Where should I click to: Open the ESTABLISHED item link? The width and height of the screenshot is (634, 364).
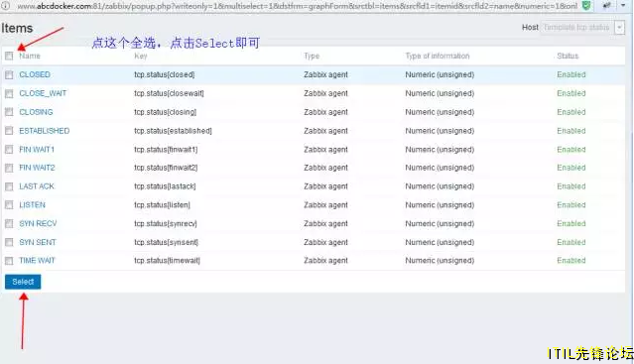pyautogui.click(x=45, y=131)
